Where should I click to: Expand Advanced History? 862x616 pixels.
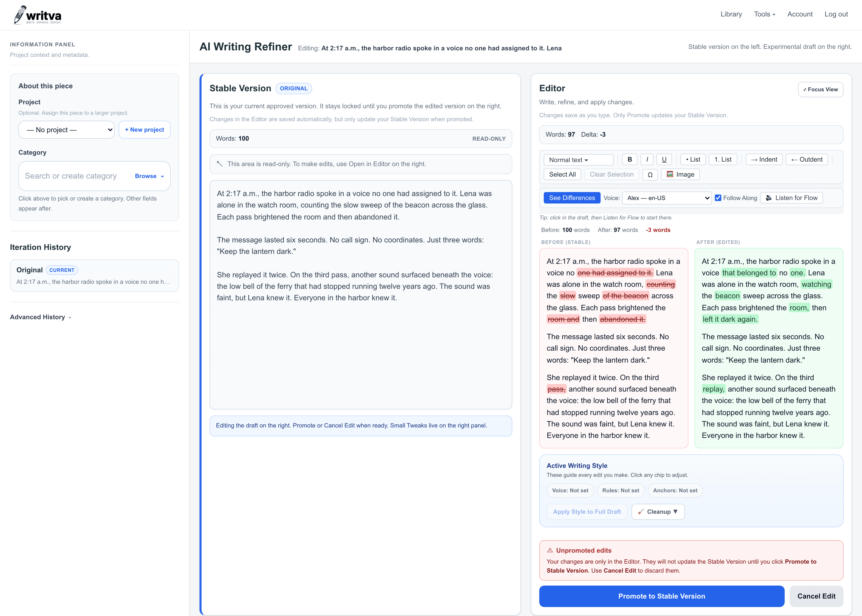pyautogui.click(x=41, y=317)
